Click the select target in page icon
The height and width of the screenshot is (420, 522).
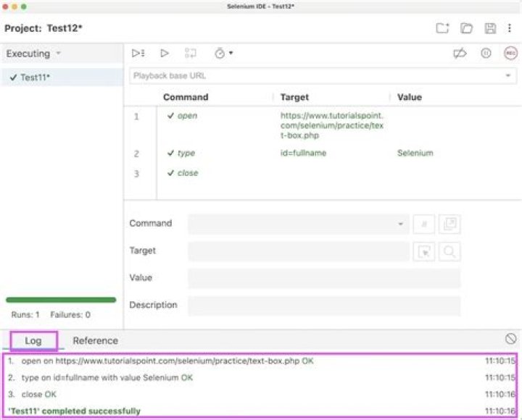pos(424,251)
